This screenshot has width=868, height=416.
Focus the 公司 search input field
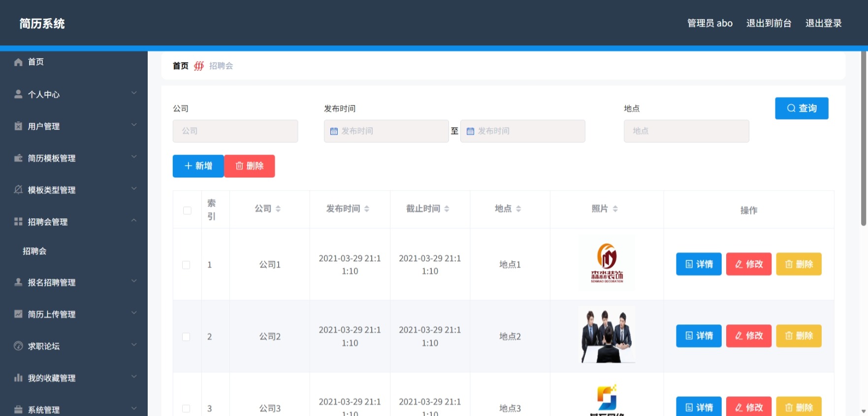click(235, 131)
